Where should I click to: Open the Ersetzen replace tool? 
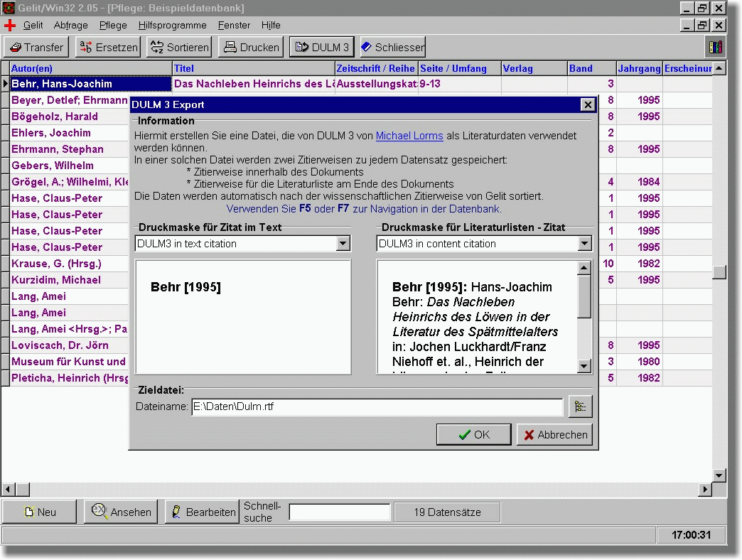pyautogui.click(x=108, y=48)
